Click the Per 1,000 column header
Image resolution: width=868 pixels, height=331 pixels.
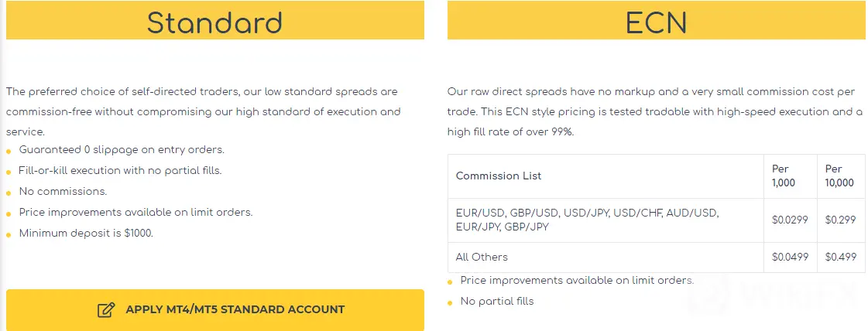pos(791,176)
